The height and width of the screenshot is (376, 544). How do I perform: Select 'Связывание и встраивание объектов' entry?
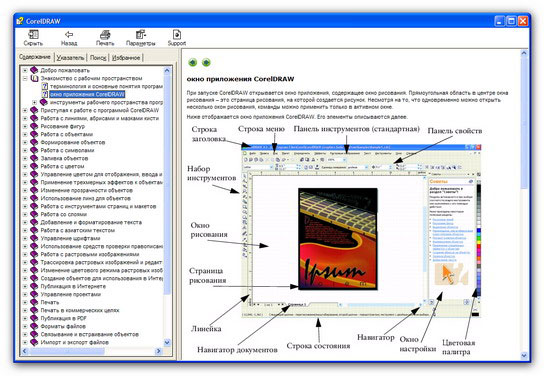(x=90, y=334)
